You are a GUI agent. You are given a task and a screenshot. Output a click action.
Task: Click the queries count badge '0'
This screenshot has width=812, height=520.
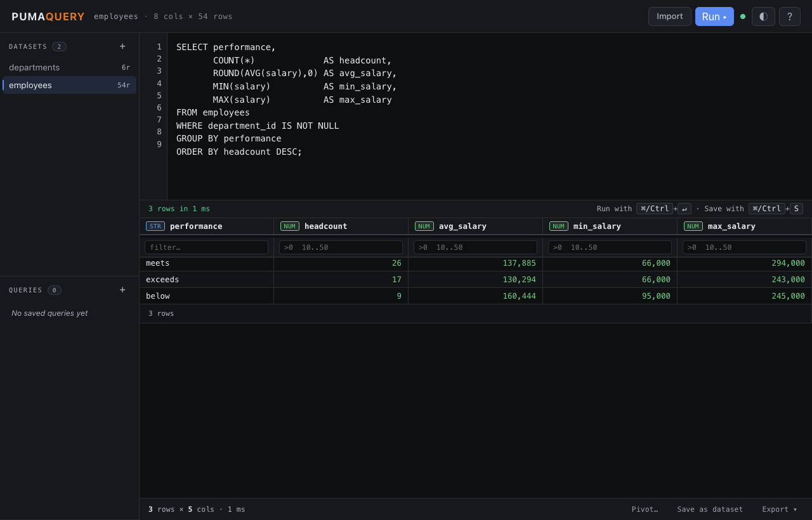point(55,290)
